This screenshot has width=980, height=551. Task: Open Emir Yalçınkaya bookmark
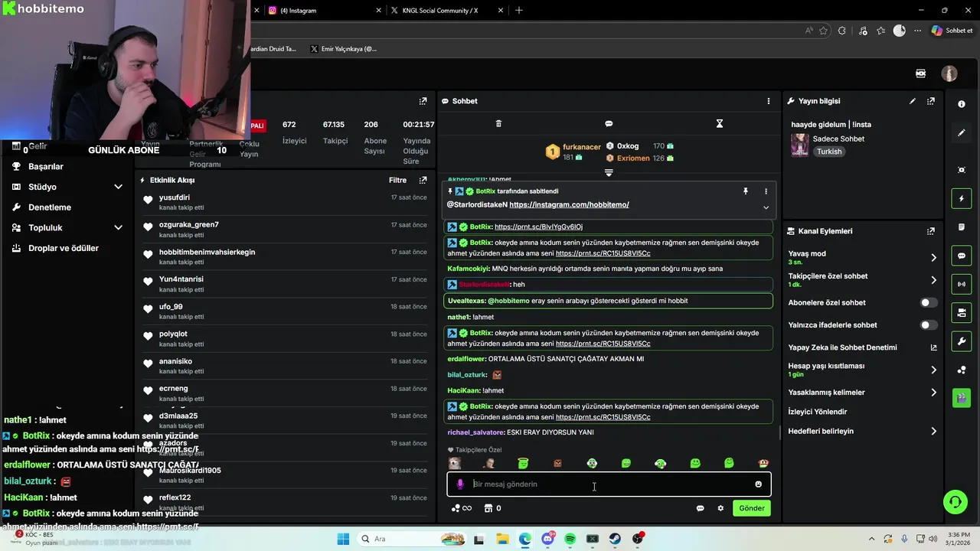point(344,49)
